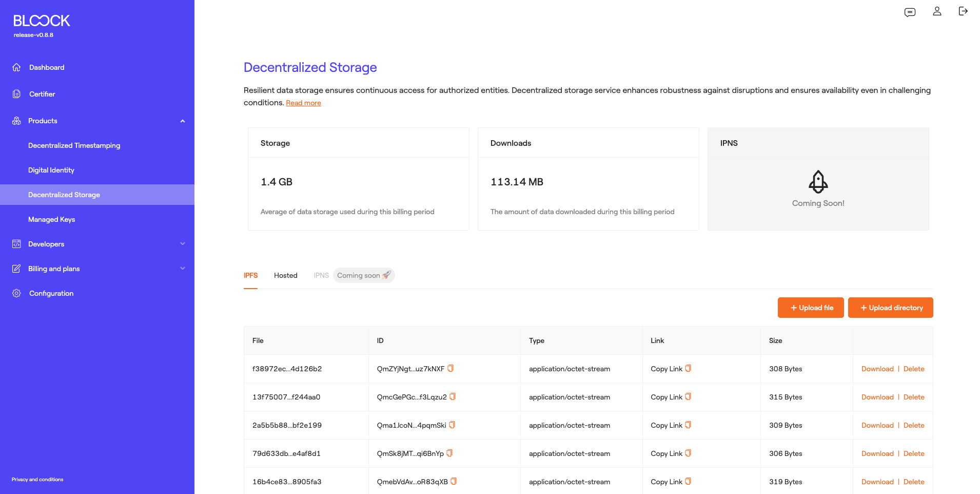This screenshot has height=494, width=980.
Task: Collapse the Products menu chevron
Action: (183, 121)
